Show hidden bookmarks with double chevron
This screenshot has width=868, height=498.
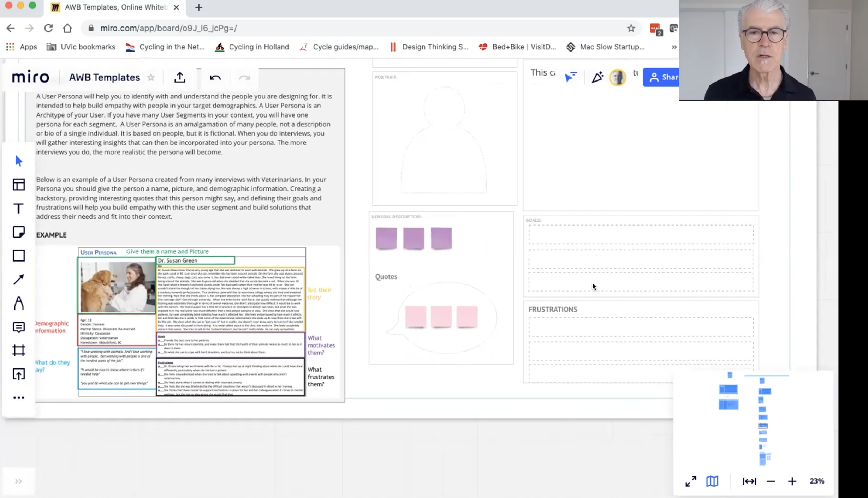[674, 47]
